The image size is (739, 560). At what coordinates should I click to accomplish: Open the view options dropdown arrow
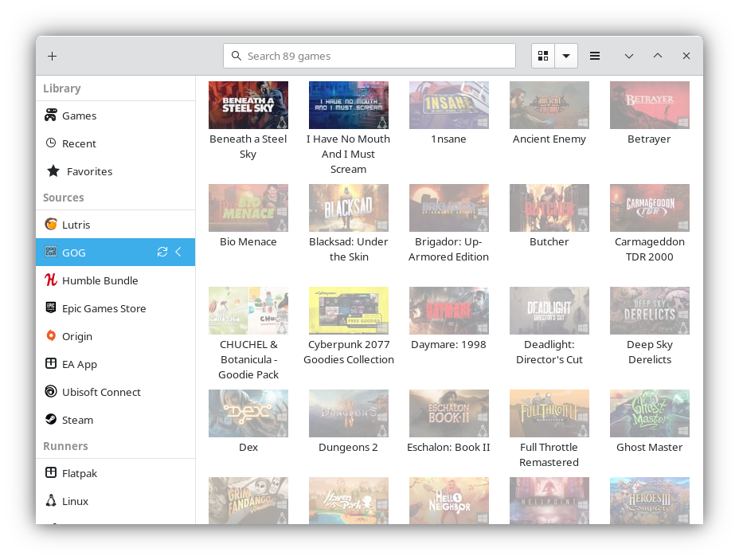click(x=566, y=56)
